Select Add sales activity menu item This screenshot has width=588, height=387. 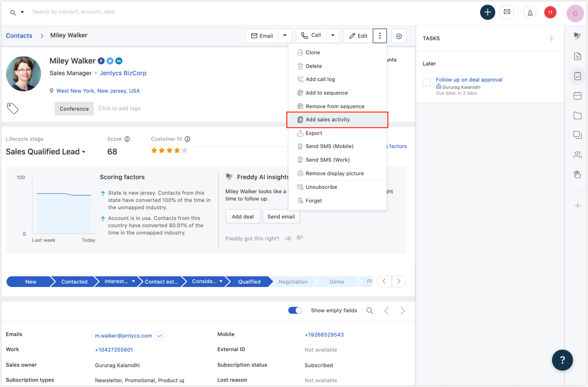pos(328,120)
